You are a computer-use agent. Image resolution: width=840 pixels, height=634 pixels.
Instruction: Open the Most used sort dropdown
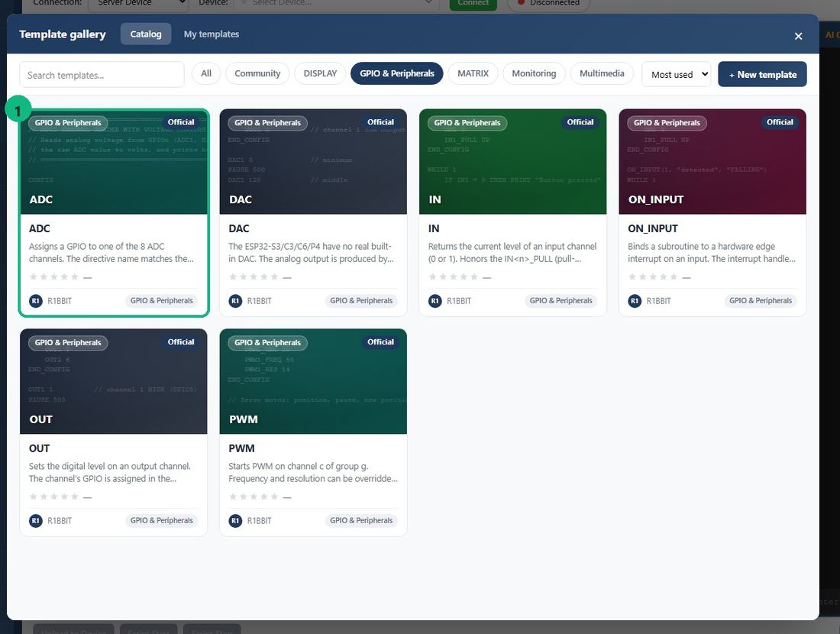tap(677, 75)
